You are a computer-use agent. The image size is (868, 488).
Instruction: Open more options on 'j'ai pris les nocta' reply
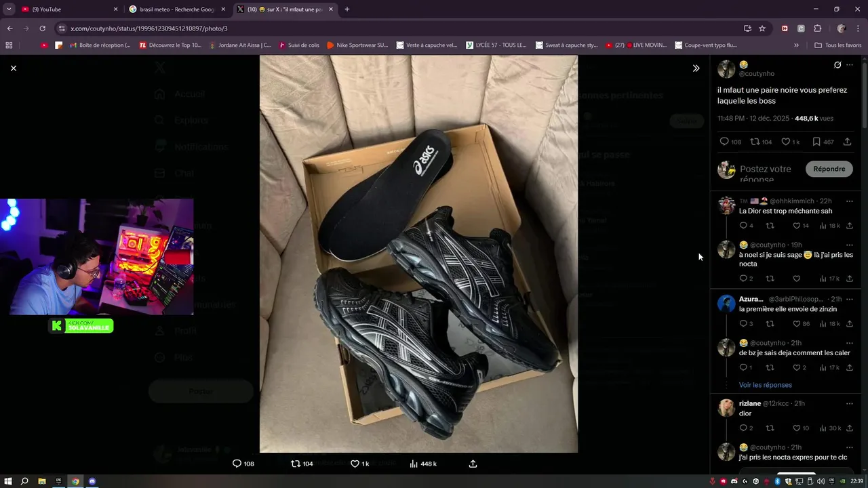coord(849,447)
